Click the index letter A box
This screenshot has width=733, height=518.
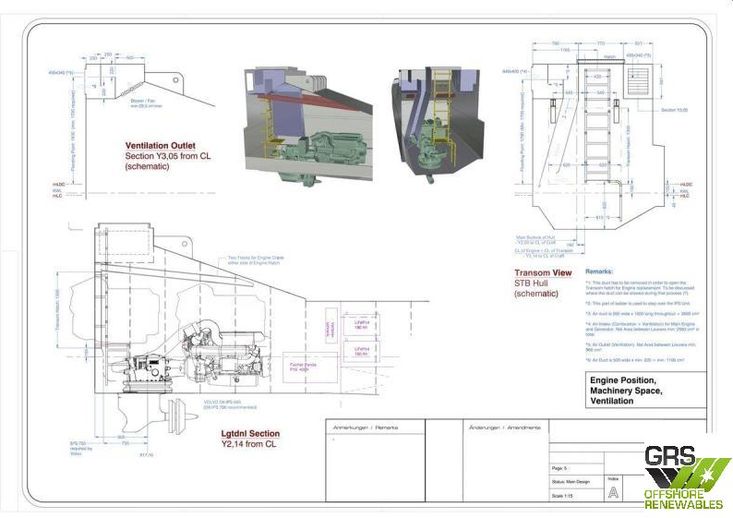(613, 491)
